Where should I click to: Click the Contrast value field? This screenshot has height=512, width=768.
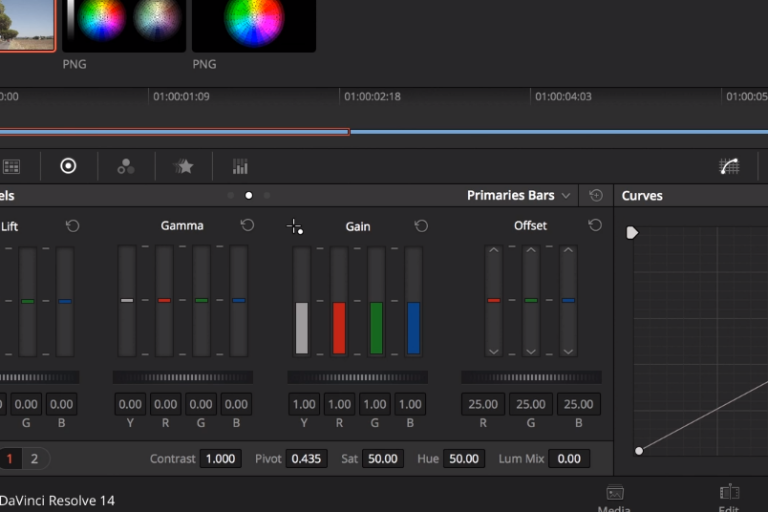tap(220, 459)
